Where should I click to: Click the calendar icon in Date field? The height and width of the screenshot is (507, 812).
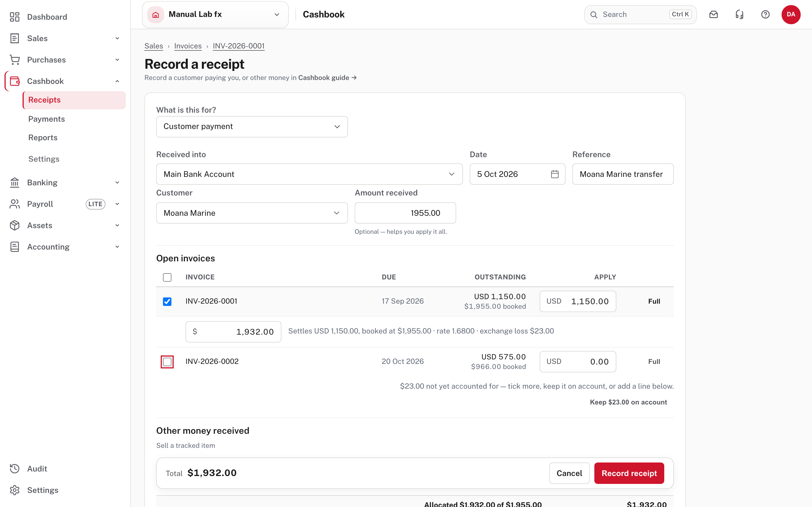[x=555, y=174]
